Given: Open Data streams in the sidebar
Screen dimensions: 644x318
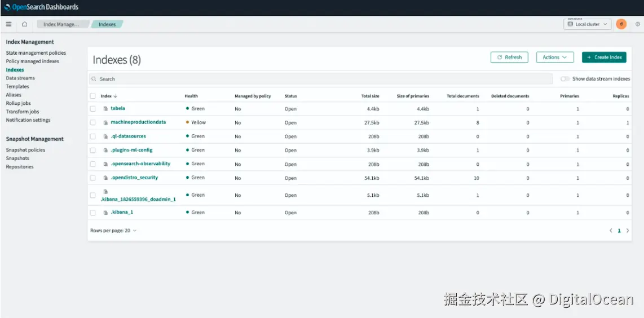Looking at the screenshot, I should 20,78.
